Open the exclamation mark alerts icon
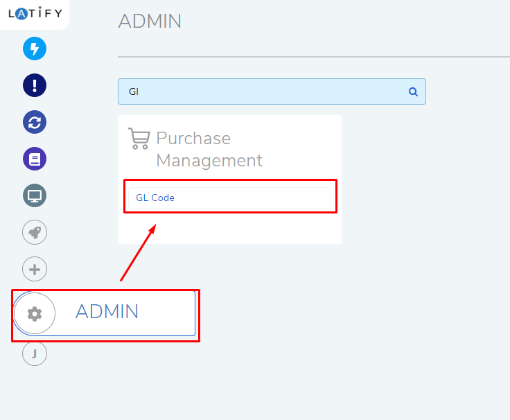 pos(35,85)
